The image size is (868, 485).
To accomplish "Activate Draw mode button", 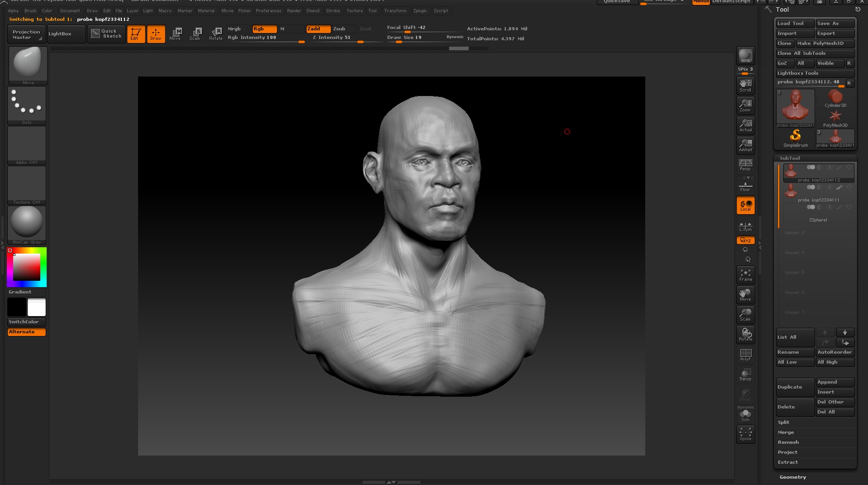I will 156,34.
